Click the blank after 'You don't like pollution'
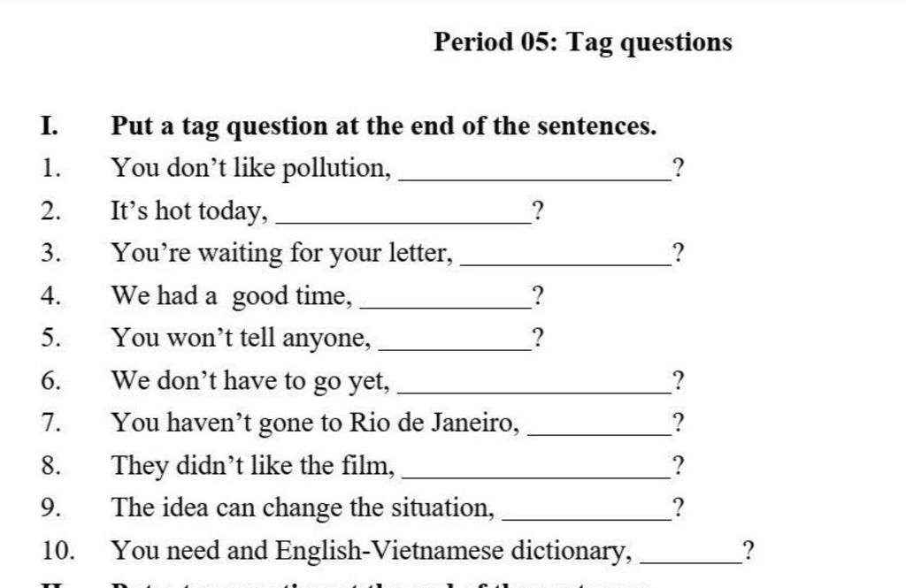 point(535,175)
